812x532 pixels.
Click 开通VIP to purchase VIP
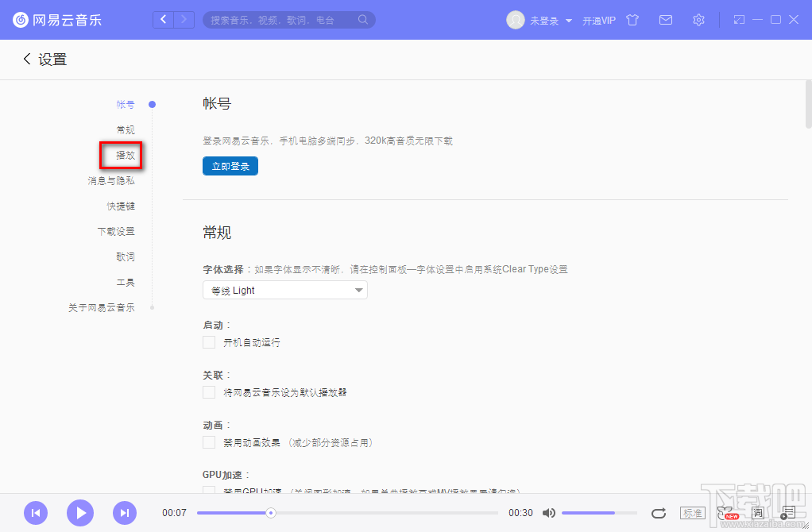coord(598,20)
